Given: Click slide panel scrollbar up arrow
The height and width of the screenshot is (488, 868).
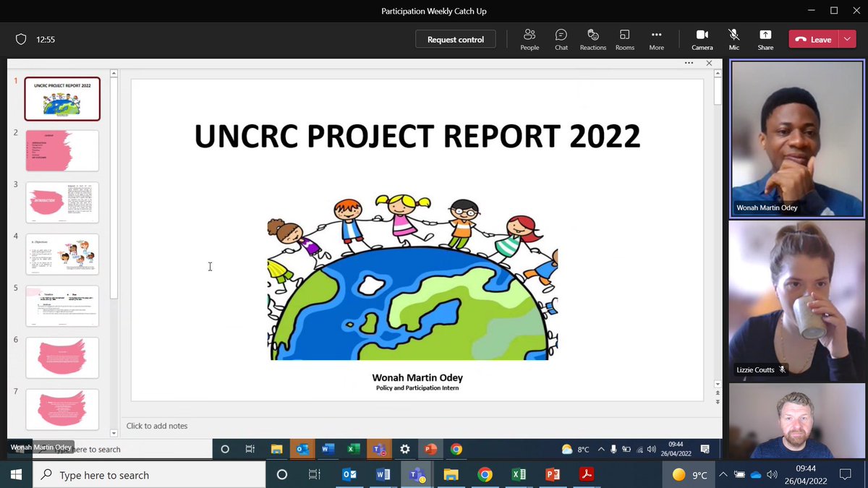Looking at the screenshot, I should 114,73.
